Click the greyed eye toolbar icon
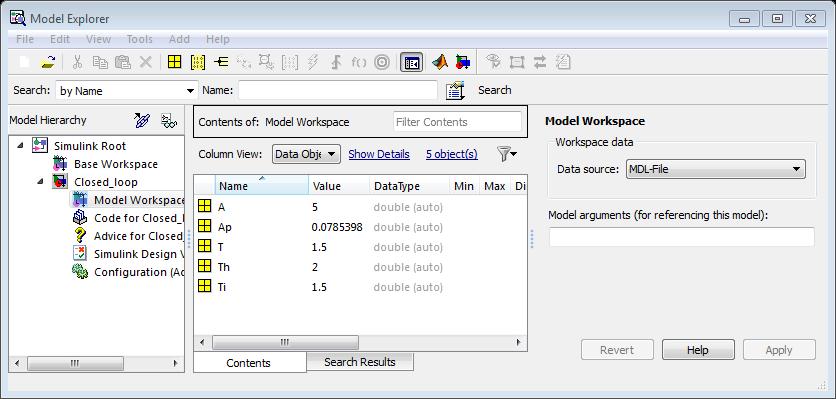The height and width of the screenshot is (399, 836). pos(493,62)
